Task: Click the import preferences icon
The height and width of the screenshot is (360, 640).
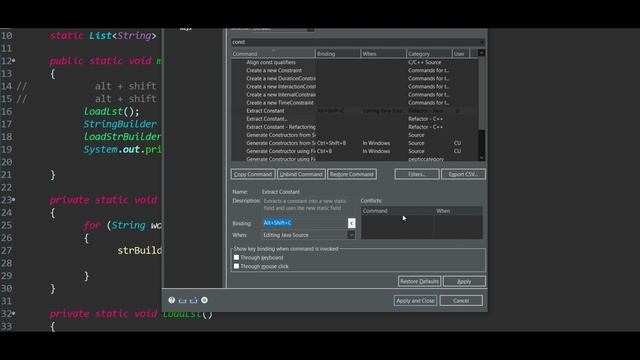Action: point(182,300)
